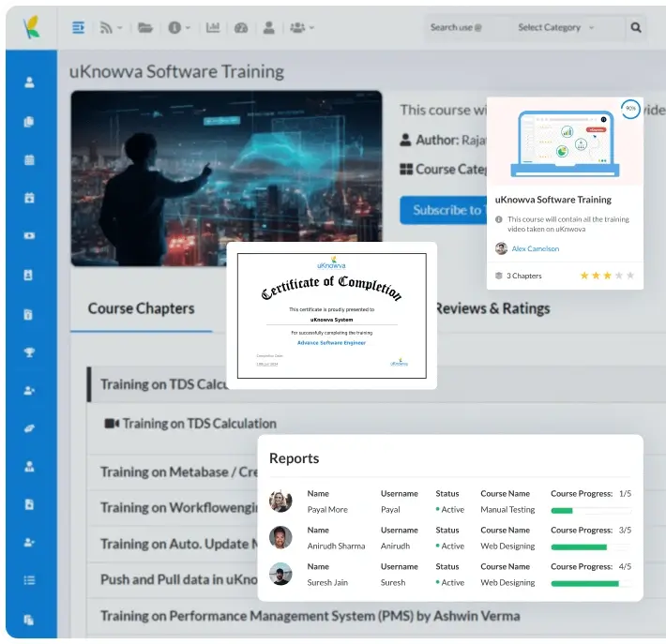Expand Push and Pull data in uKnowva chapter
Screen dimensions: 666x644
click(x=179, y=579)
